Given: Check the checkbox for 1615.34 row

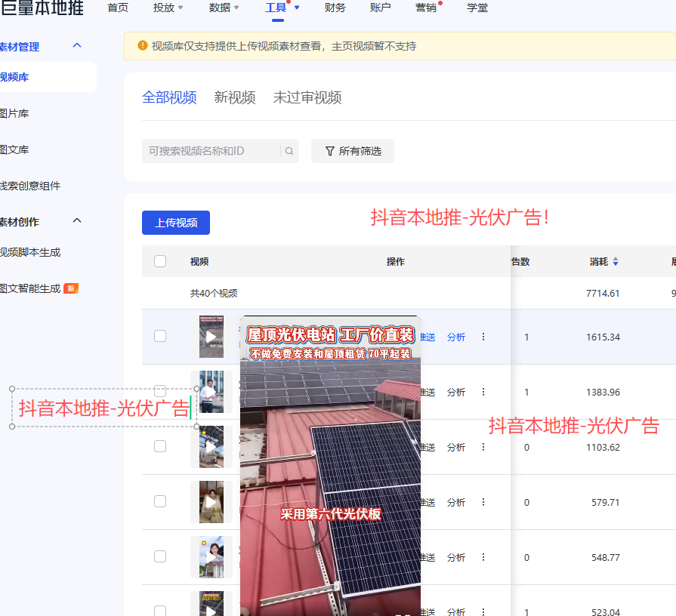Looking at the screenshot, I should tap(160, 336).
